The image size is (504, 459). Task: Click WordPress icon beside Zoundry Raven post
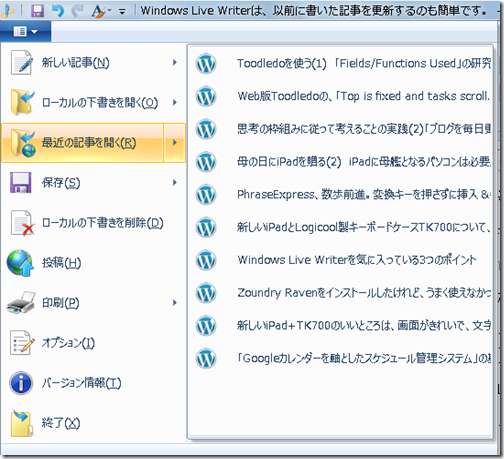pos(206,293)
